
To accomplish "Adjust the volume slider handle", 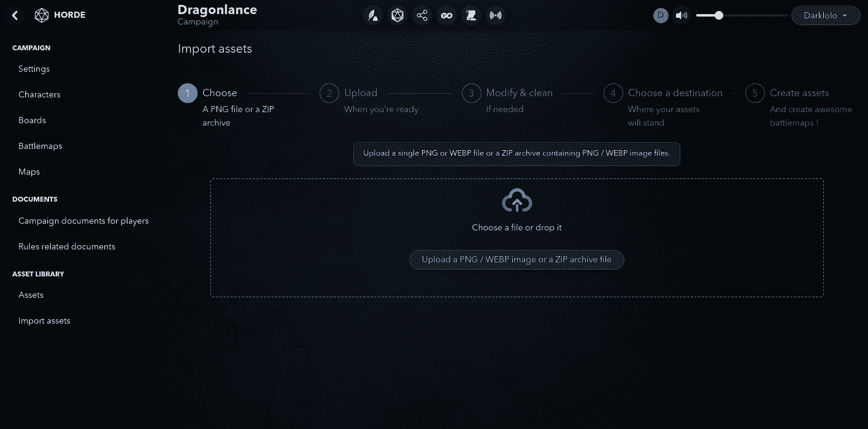I will (718, 15).
